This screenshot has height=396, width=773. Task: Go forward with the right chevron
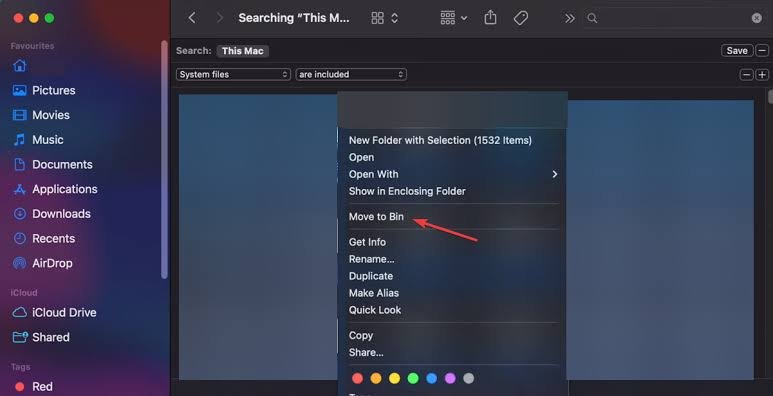(x=220, y=18)
